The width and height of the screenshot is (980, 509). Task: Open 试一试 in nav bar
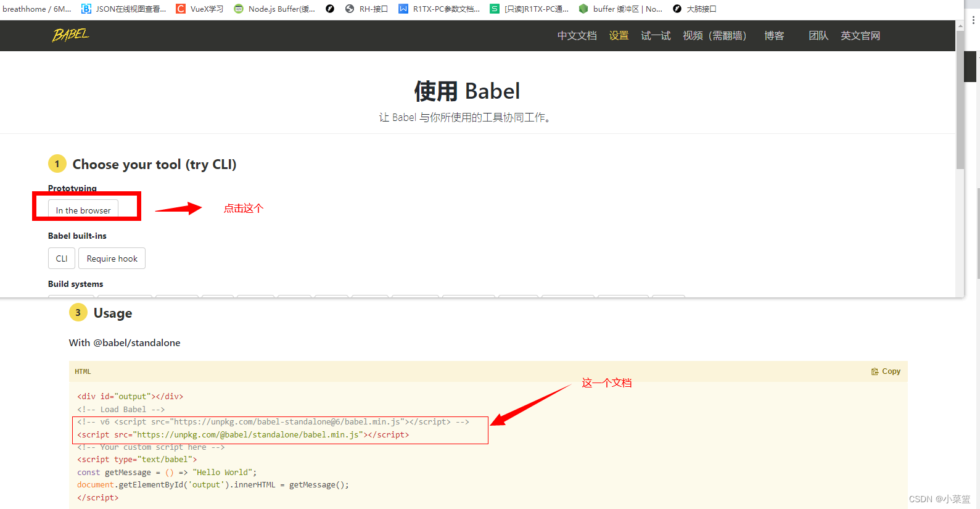coord(656,36)
